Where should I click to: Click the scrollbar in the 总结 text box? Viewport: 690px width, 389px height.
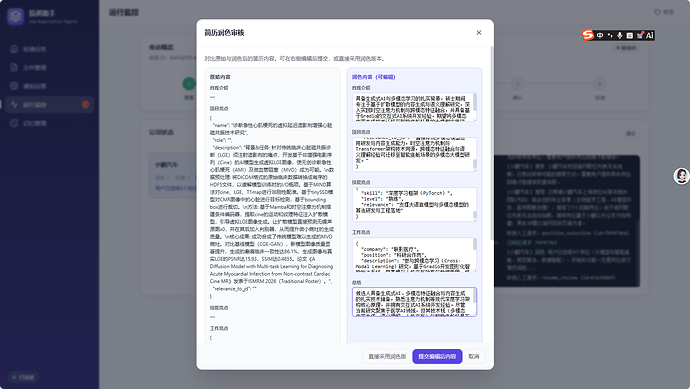[475, 296]
